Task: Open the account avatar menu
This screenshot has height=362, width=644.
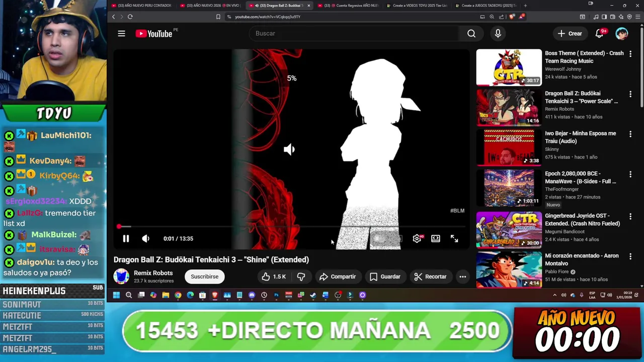Action: click(x=622, y=34)
